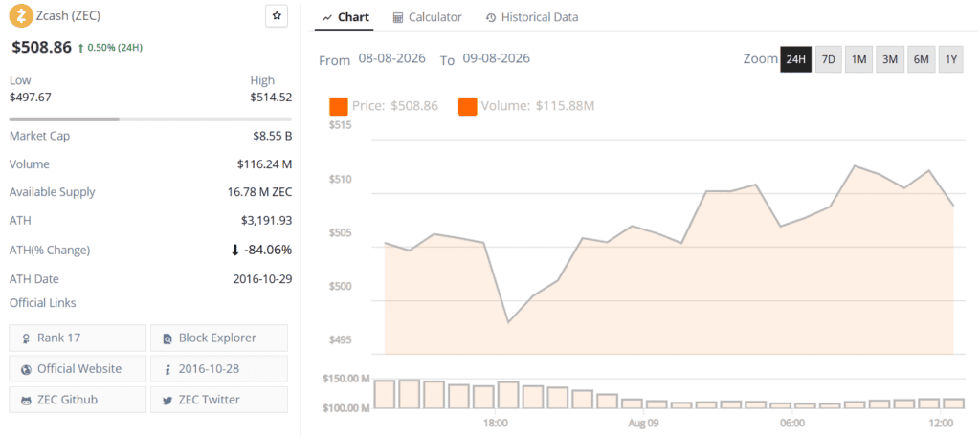Click the $515 y-axis label
The image size is (980, 436).
tap(341, 125)
